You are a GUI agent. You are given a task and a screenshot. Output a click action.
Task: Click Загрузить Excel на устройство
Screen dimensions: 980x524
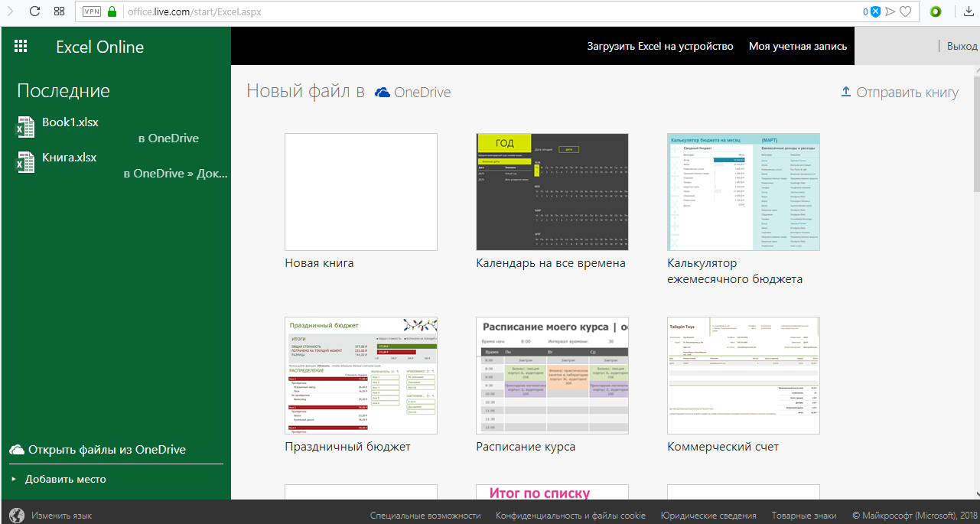pos(660,46)
